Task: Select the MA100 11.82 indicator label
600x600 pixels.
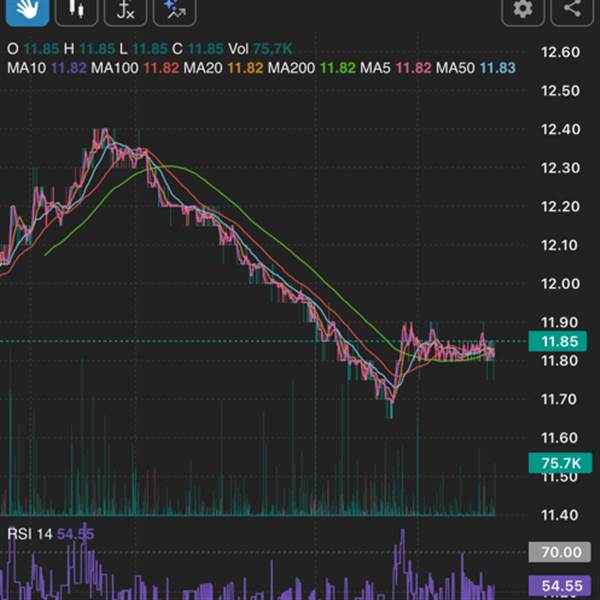Action: tap(135, 68)
